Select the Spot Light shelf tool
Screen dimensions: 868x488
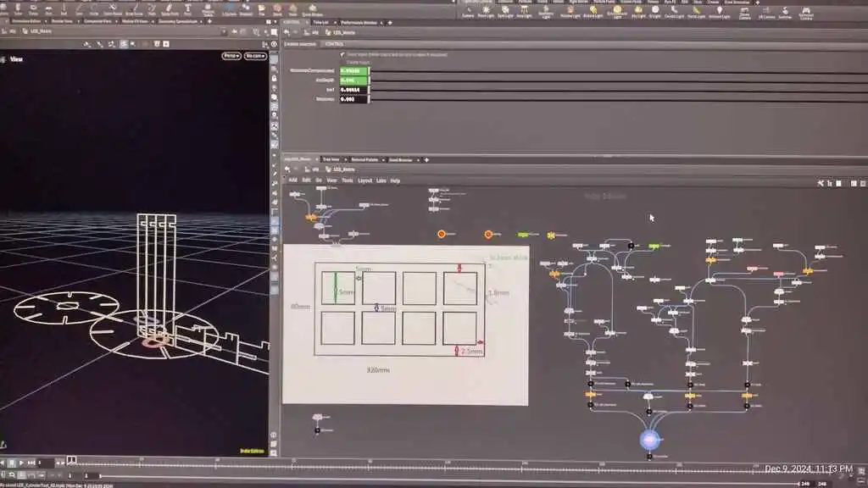pyautogui.click(x=505, y=12)
